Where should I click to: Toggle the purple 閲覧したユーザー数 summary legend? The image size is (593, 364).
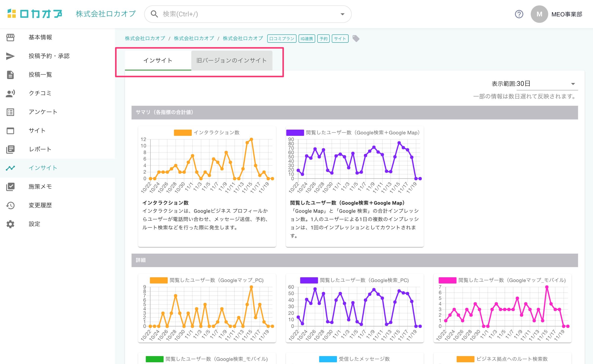click(295, 133)
